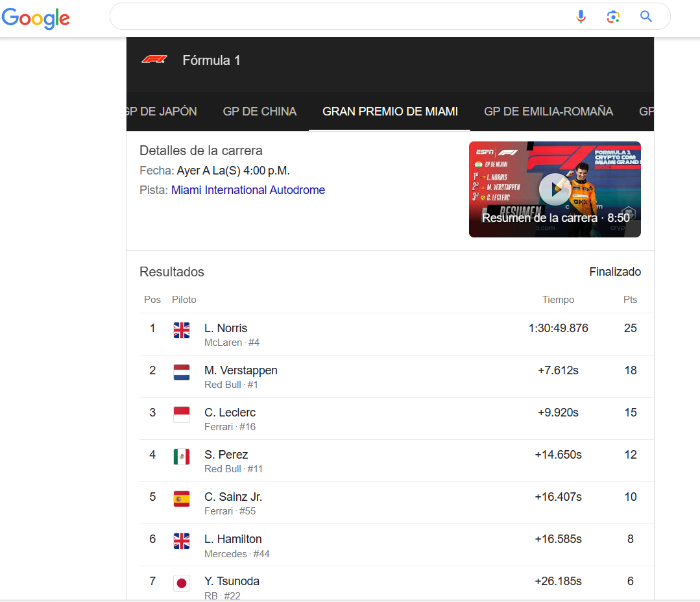Click Sainz's 10 points value
Image resolution: width=700 pixels, height=602 pixels.
[x=631, y=497]
